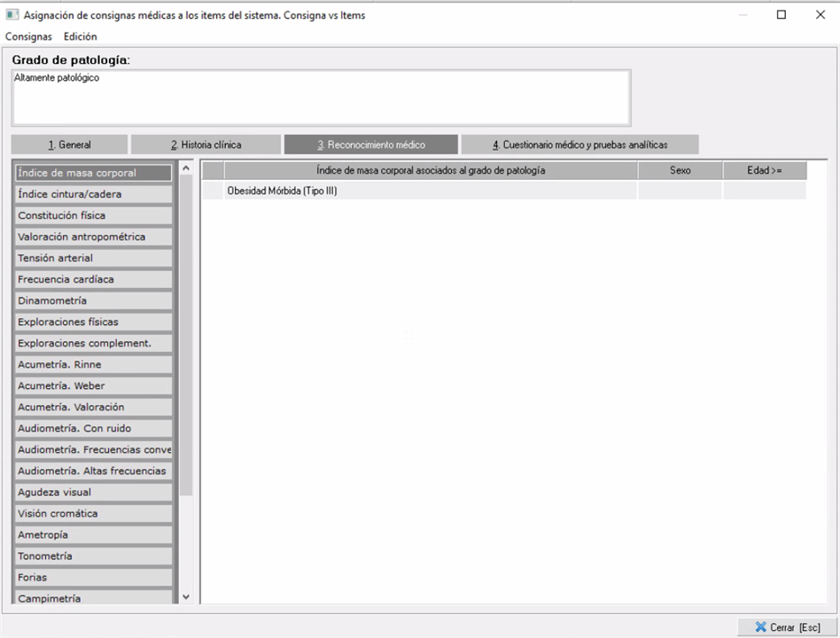
Task: Switch to the Historia clínica tab
Action: tap(206, 144)
